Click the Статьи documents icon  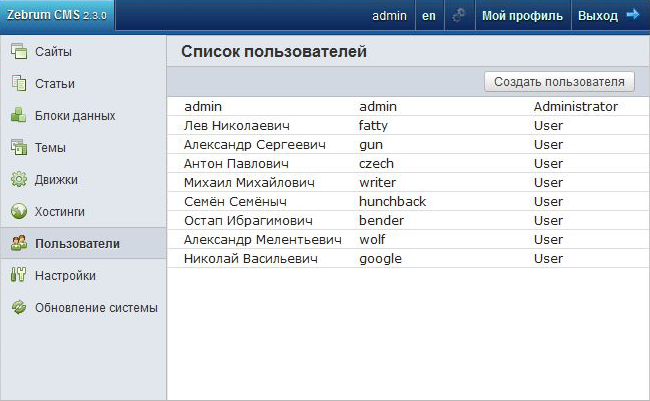(x=19, y=83)
